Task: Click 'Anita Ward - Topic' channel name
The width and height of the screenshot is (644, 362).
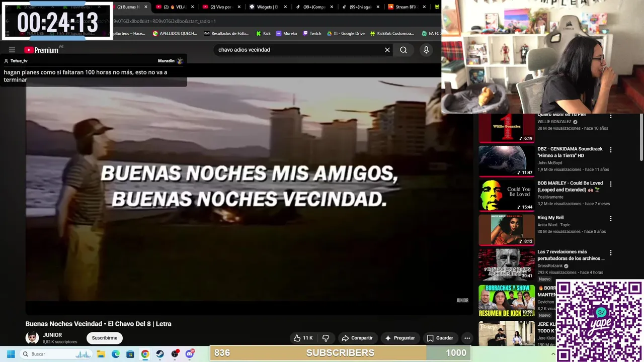Action: [x=555, y=225]
